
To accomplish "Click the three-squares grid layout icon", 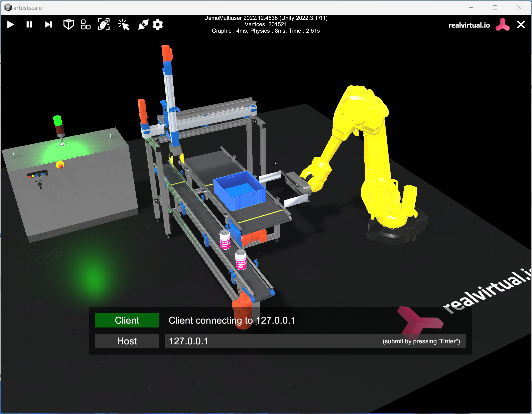I will (x=86, y=25).
